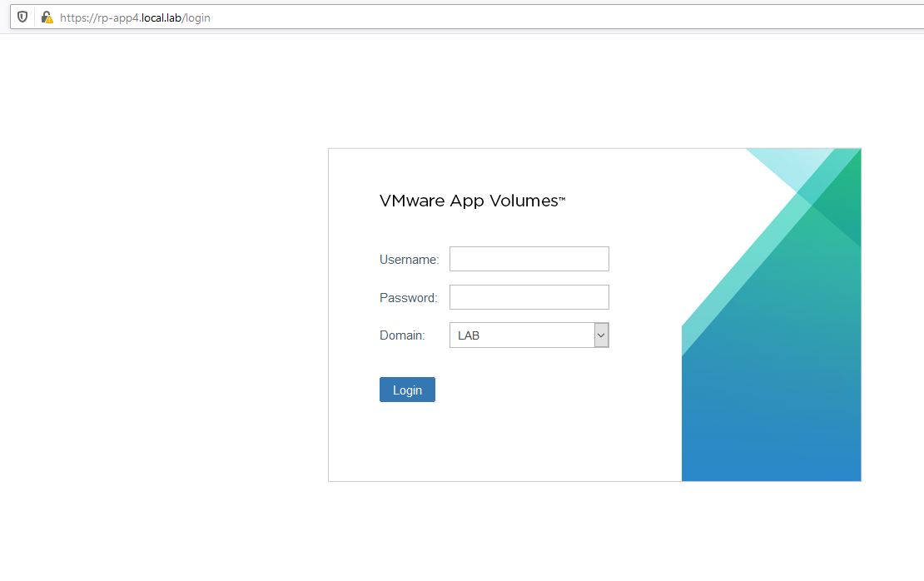Click the Domain: label

(402, 335)
